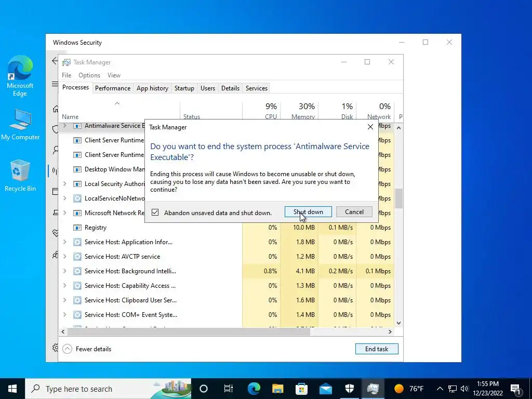Open Task View on the taskbar
Image resolution: width=532 pixels, height=399 pixels.
(x=229, y=389)
